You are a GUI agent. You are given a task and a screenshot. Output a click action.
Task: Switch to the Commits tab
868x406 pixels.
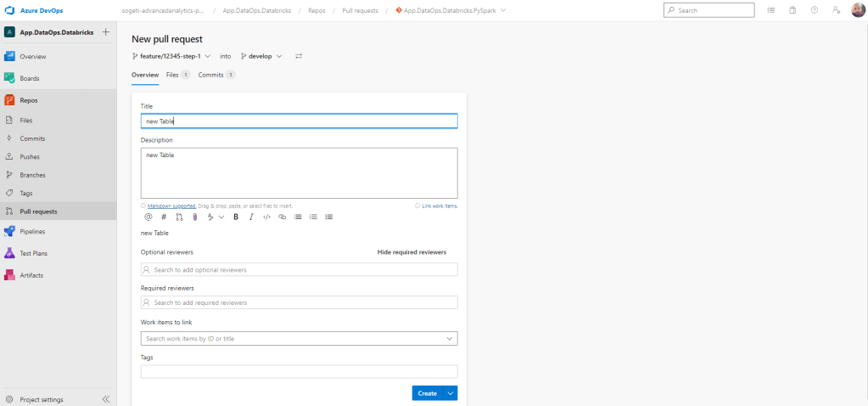click(x=210, y=75)
